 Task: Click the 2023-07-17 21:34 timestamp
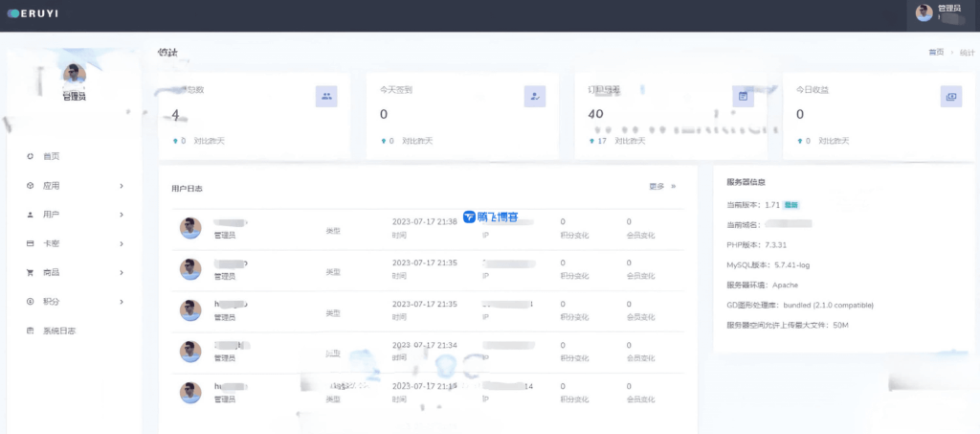coord(424,345)
